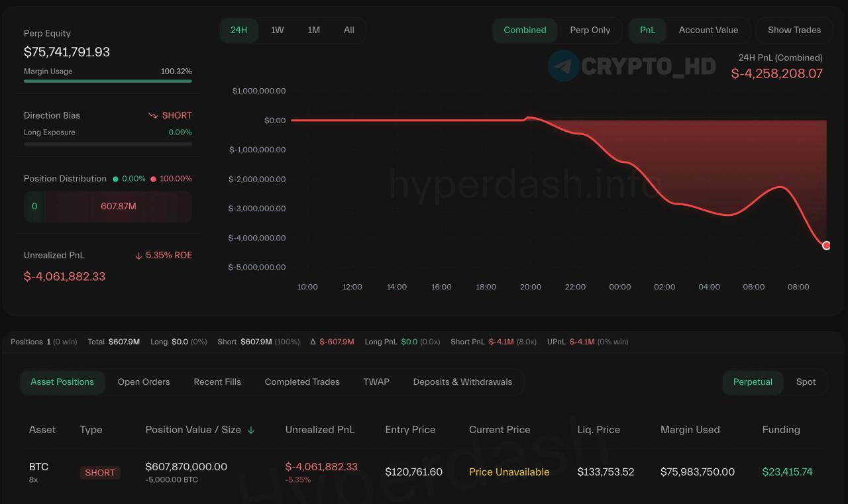Switch the chart range to 1W
Image resolution: width=848 pixels, height=504 pixels.
coord(278,30)
